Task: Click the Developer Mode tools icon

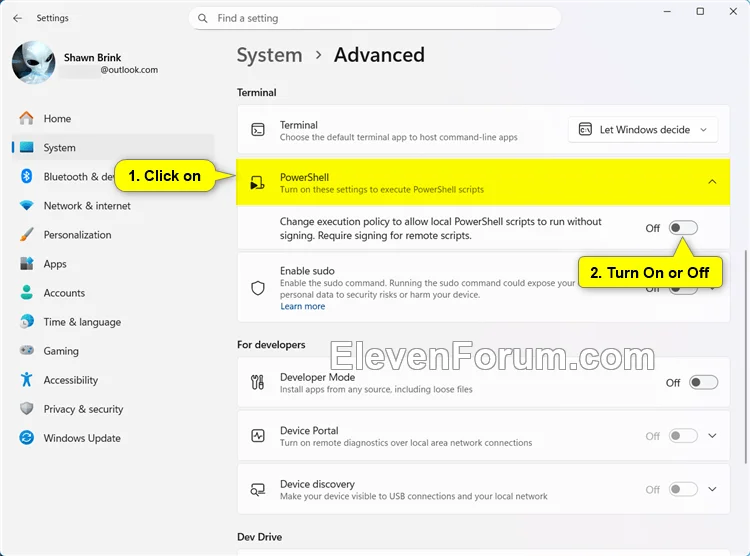Action: [258, 382]
